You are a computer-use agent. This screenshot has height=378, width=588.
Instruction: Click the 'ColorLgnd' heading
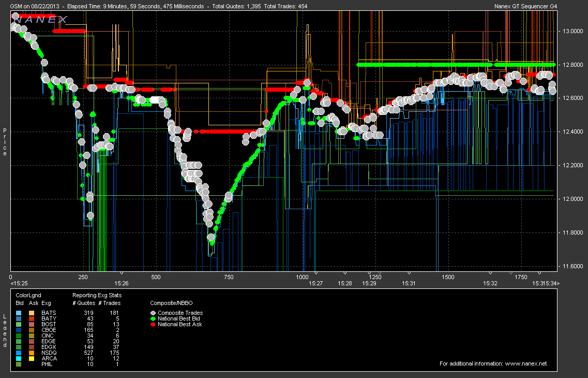28,295
